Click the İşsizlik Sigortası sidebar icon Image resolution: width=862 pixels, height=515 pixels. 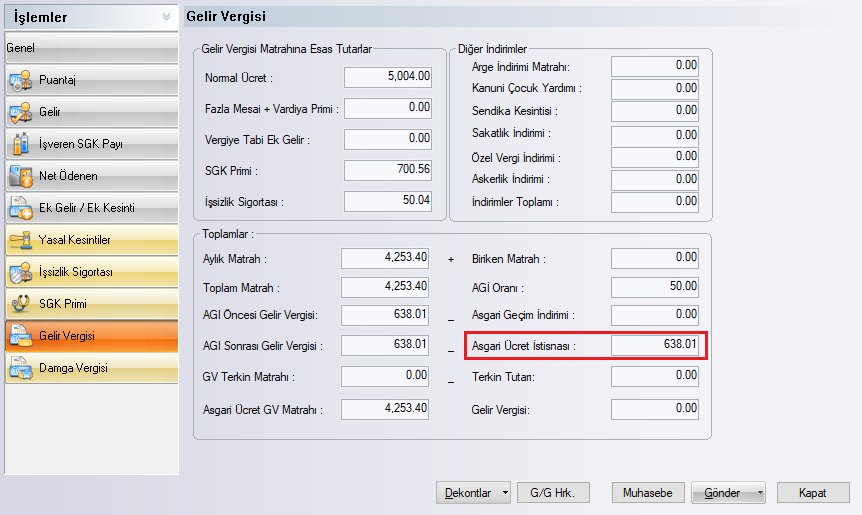click(21, 272)
